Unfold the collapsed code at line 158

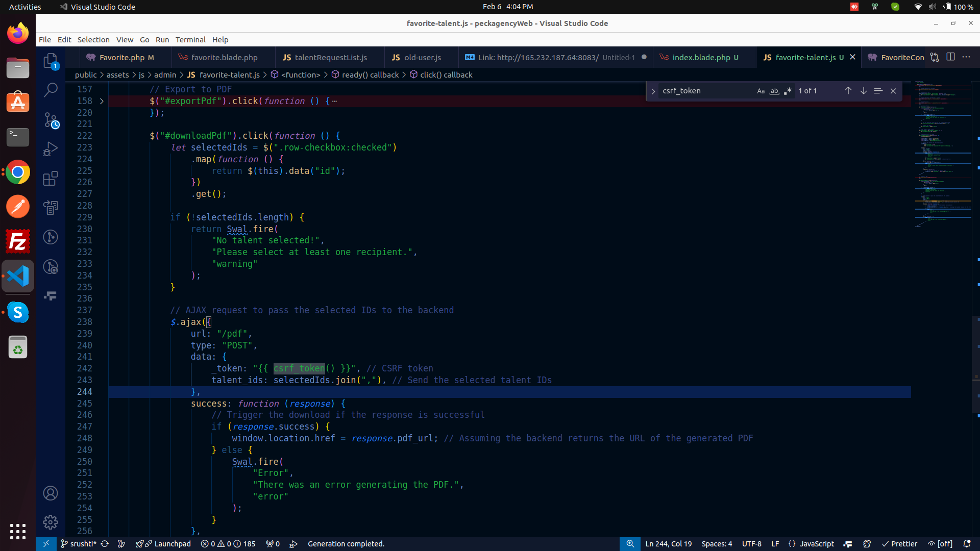click(x=102, y=101)
